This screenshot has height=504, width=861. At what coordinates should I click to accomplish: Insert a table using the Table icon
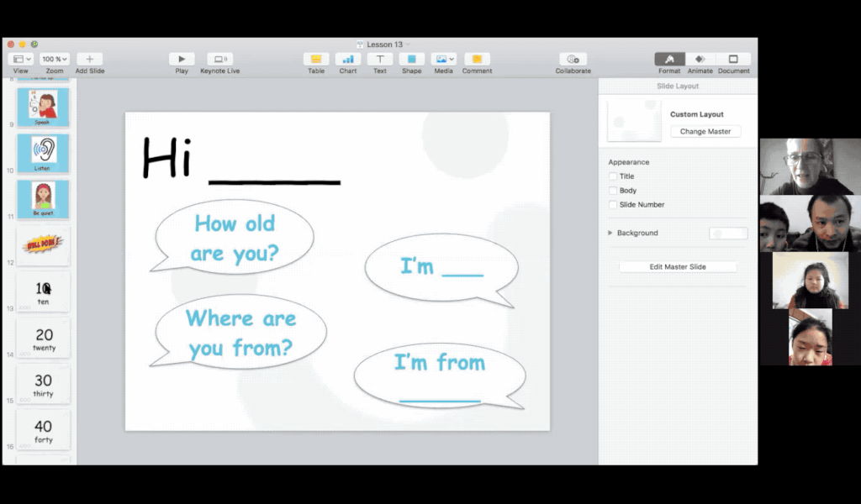[316, 59]
